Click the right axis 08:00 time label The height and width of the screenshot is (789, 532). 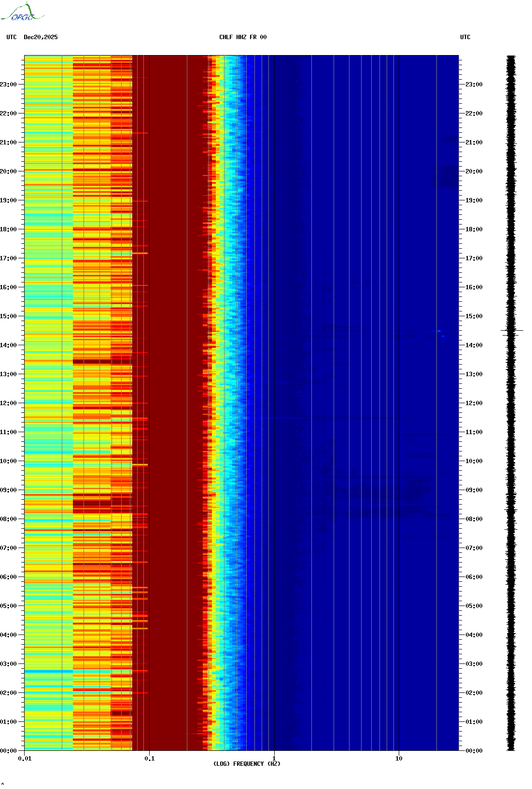coord(474,519)
